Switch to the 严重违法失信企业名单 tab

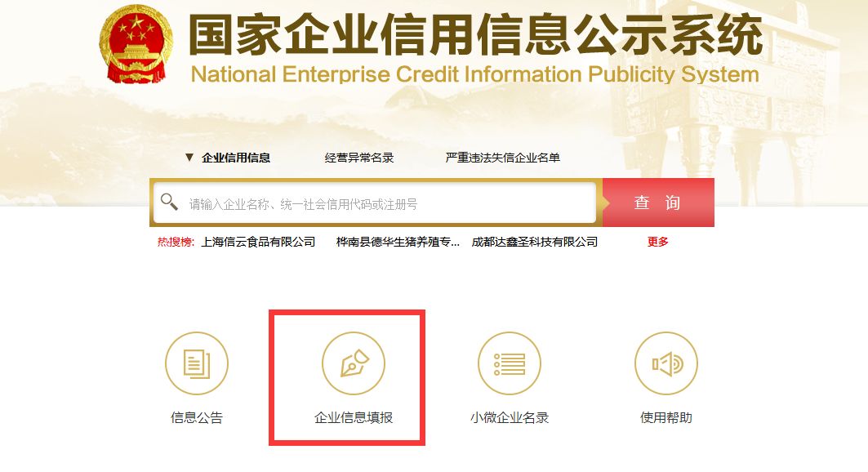(503, 158)
